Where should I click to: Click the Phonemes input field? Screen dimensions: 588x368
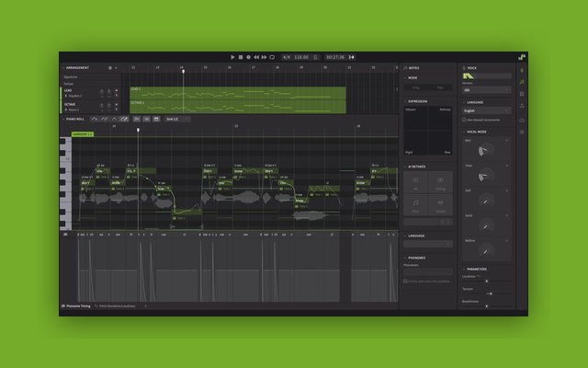428,271
